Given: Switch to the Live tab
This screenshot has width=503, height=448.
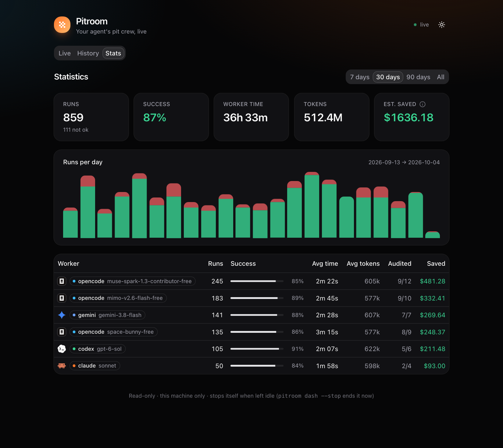Looking at the screenshot, I should click(x=65, y=53).
